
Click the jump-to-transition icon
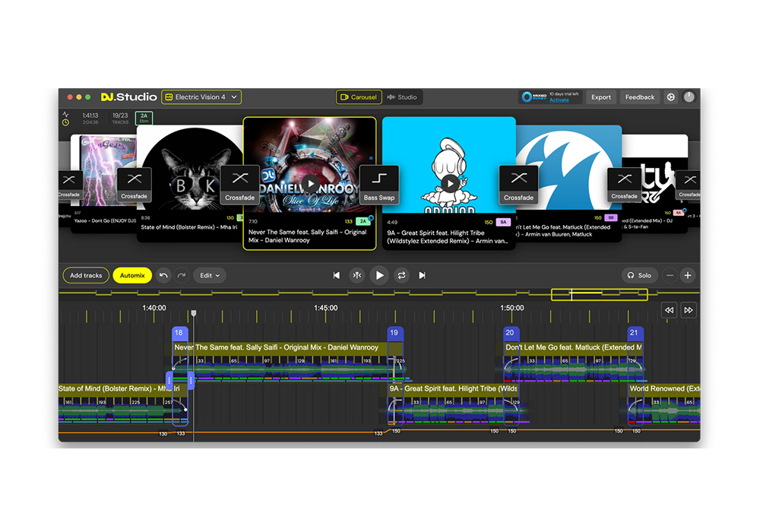tap(357, 275)
